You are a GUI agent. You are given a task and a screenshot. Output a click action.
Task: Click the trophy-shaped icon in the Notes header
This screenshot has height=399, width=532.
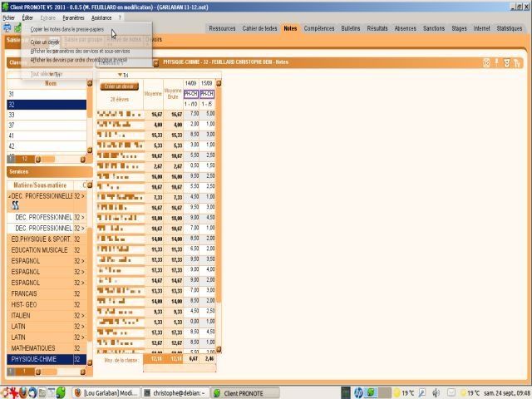point(507,62)
